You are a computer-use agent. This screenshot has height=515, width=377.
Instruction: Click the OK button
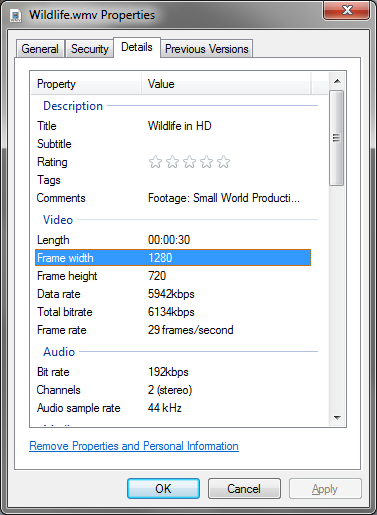click(x=163, y=489)
